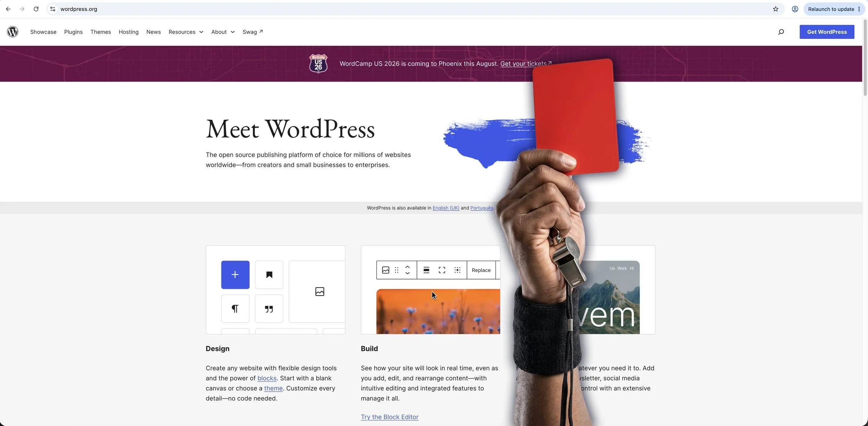The image size is (868, 426).
Task: Go back with the browser back arrow
Action: point(8,9)
